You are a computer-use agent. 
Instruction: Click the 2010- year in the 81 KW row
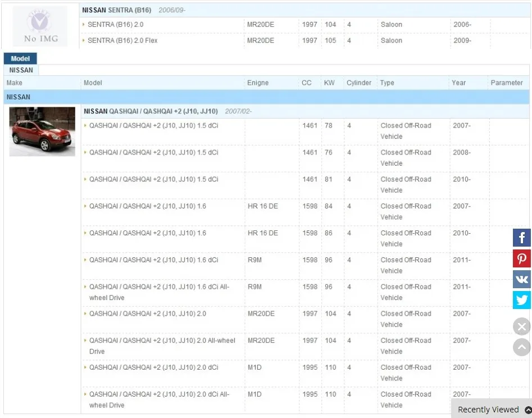pos(462,179)
